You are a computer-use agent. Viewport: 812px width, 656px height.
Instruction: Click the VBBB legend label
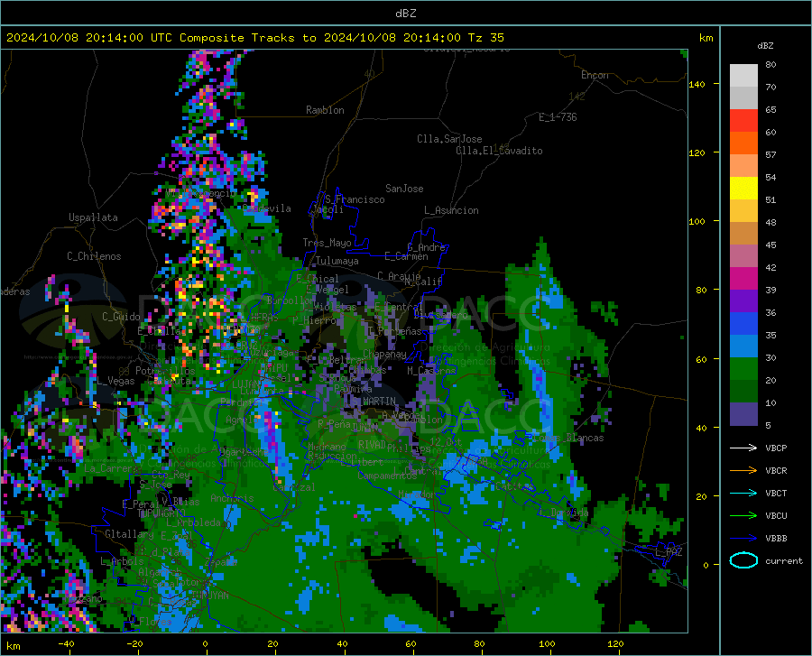tap(776, 539)
